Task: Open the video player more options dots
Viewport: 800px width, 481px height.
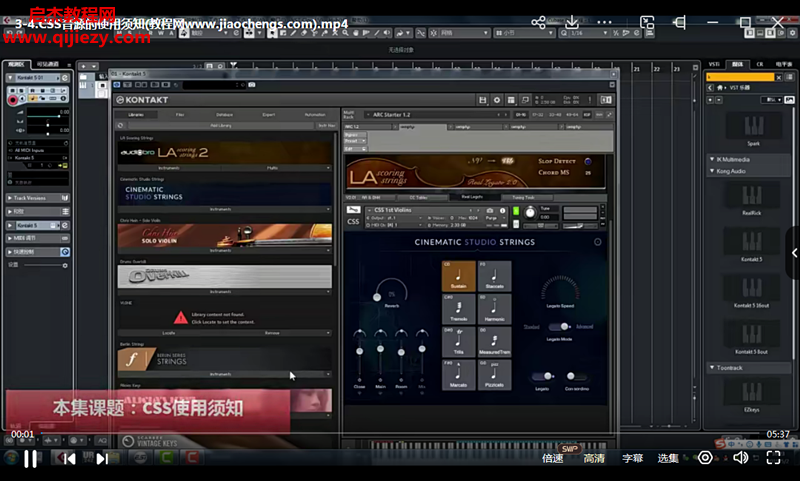Action: 604,22
